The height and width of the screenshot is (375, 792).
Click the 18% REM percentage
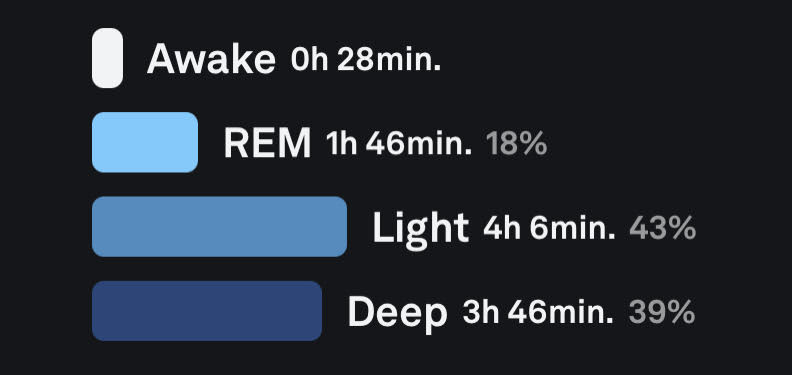click(x=516, y=144)
